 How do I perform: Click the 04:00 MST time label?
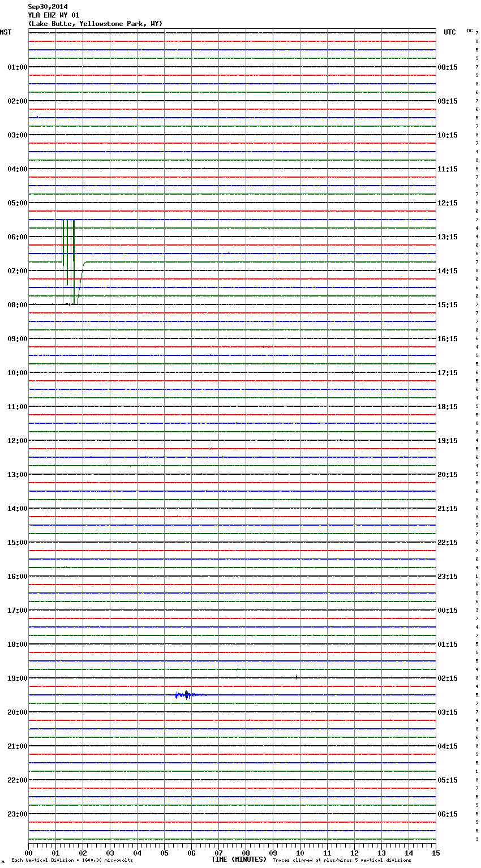18,169
